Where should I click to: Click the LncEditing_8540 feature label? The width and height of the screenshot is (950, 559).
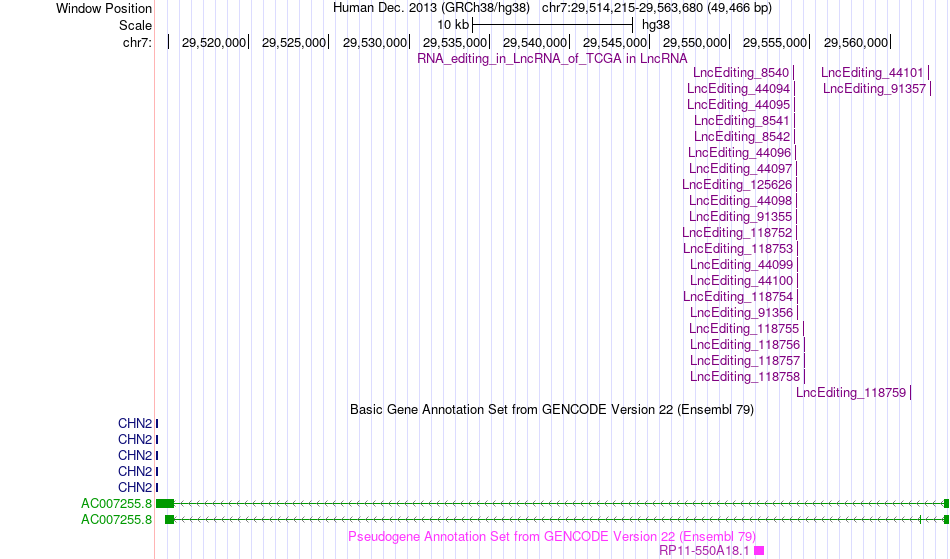pyautogui.click(x=741, y=73)
